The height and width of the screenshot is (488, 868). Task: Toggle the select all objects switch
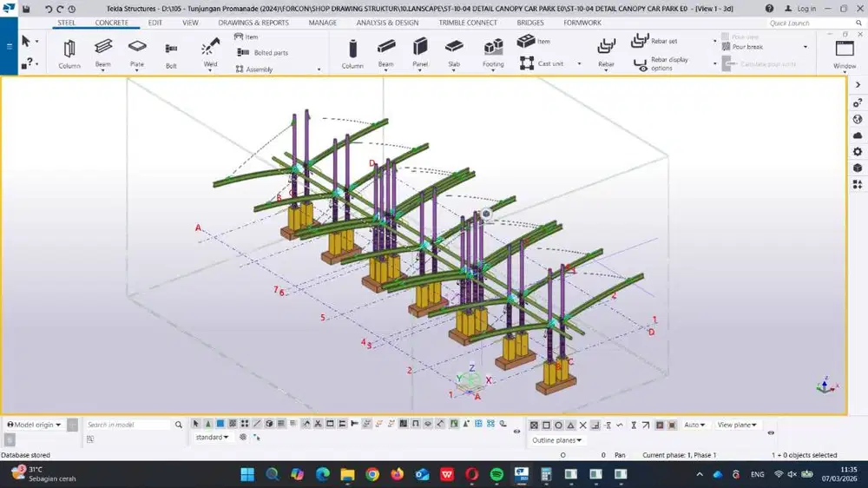(x=196, y=424)
